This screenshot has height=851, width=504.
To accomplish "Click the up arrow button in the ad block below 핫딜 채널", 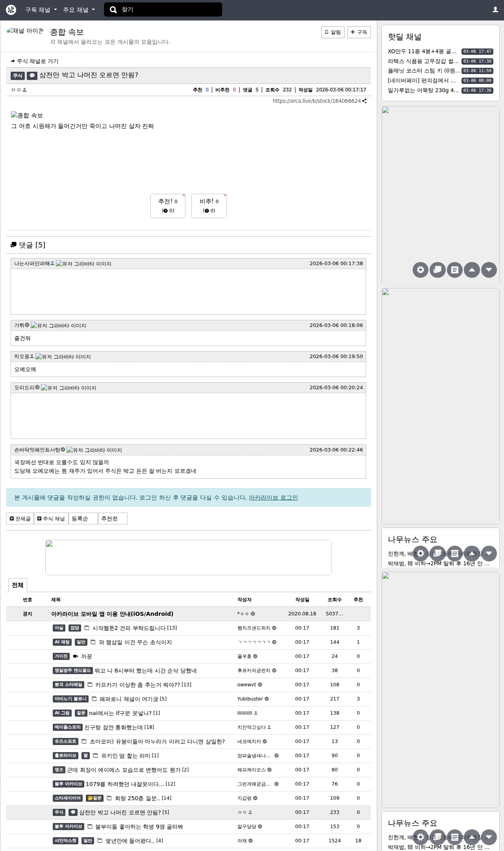I will tap(472, 270).
